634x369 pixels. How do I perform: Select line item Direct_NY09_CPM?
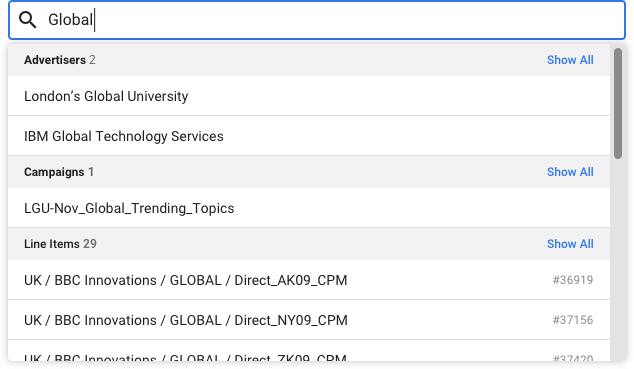pos(309,320)
